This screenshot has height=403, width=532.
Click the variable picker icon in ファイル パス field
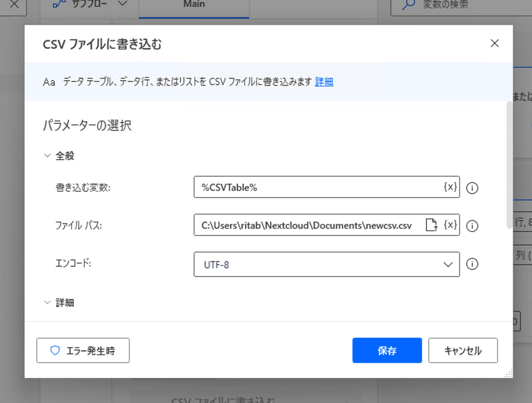pyautogui.click(x=450, y=225)
